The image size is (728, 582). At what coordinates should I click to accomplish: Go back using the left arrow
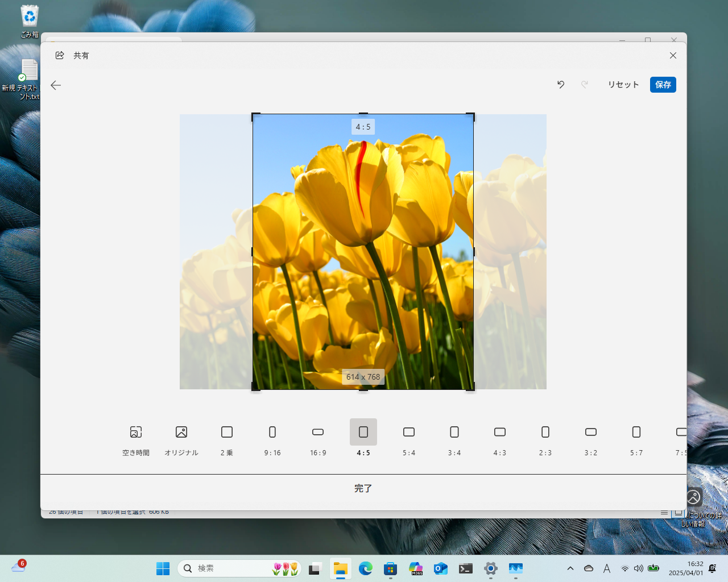(x=56, y=85)
